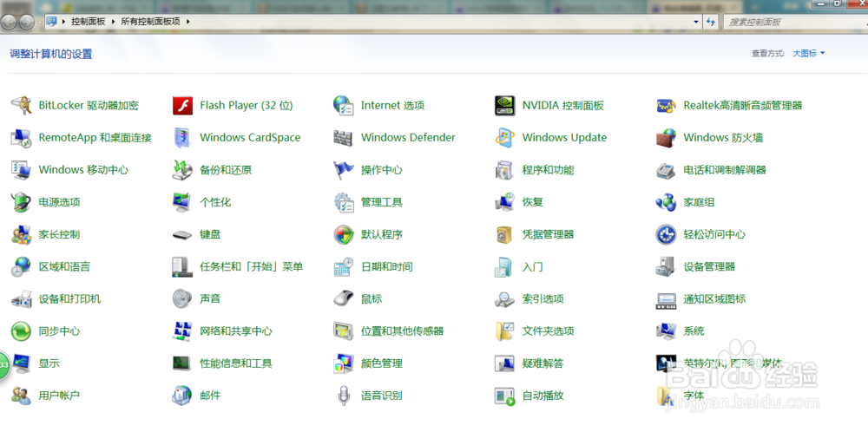Open 显示 link
The height and width of the screenshot is (432, 868).
tap(49, 363)
